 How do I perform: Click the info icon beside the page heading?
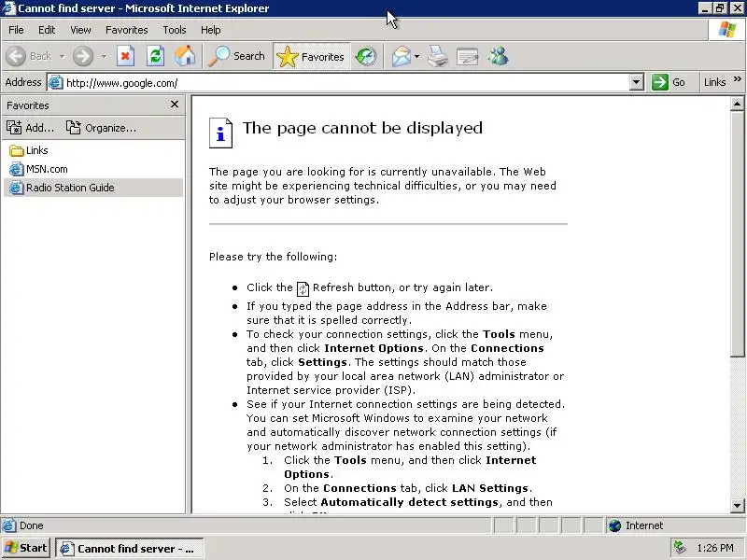tap(220, 133)
